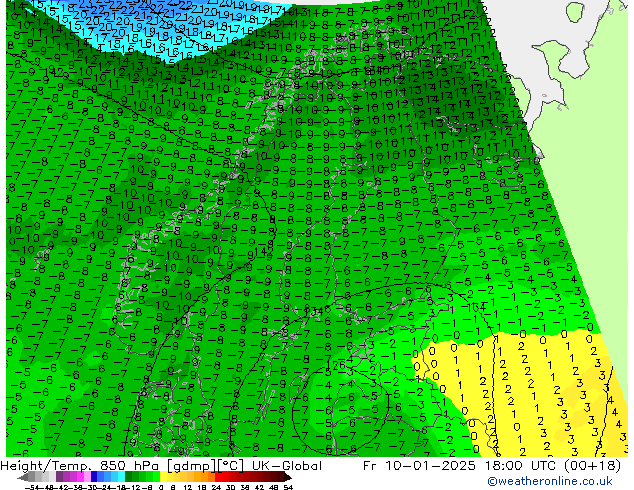Click the 142 height contour label
This screenshot has width=634, height=490.
pos(264,251)
